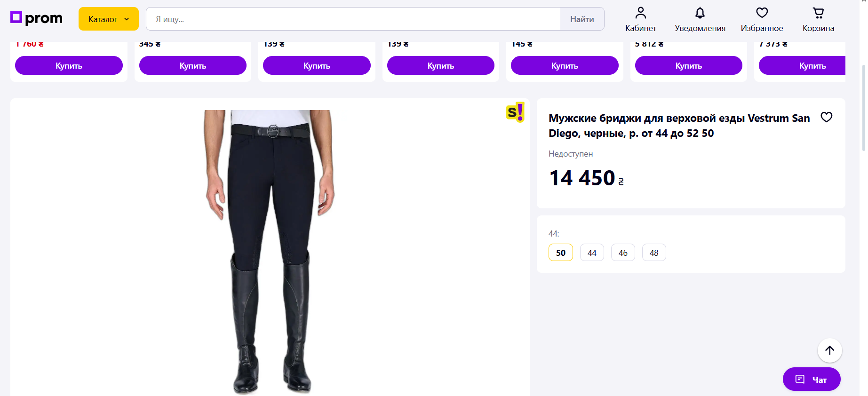Click the scroll-to-top arrow button

829,350
